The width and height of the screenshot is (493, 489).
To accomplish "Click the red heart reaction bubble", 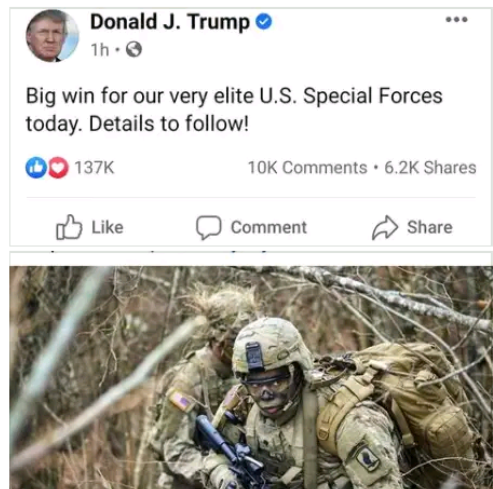I will [x=58, y=167].
